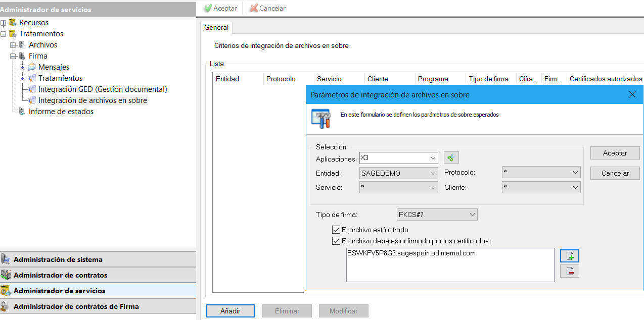Click the Integración GED tree icon

pyautogui.click(x=32, y=89)
